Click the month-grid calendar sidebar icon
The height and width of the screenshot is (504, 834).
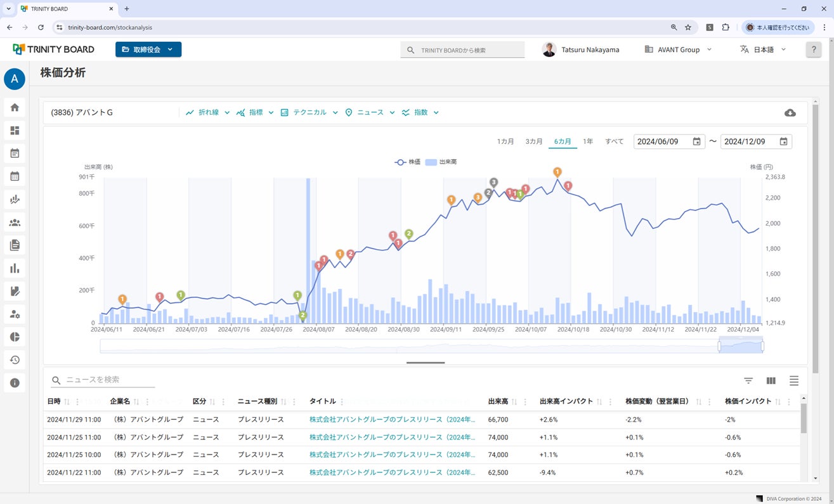point(15,176)
